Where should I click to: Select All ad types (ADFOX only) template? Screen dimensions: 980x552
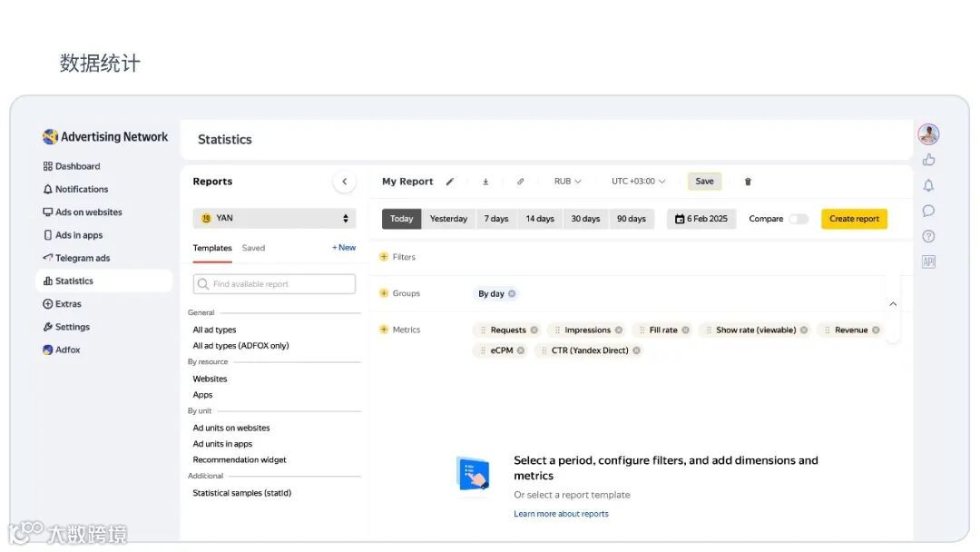240,346
